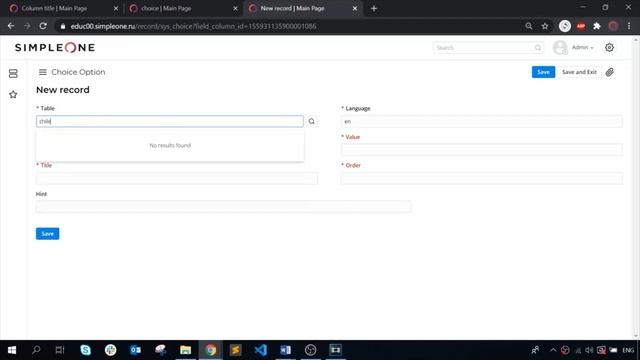
Task: Open the Chrome profile avatar
Action: click(613, 26)
